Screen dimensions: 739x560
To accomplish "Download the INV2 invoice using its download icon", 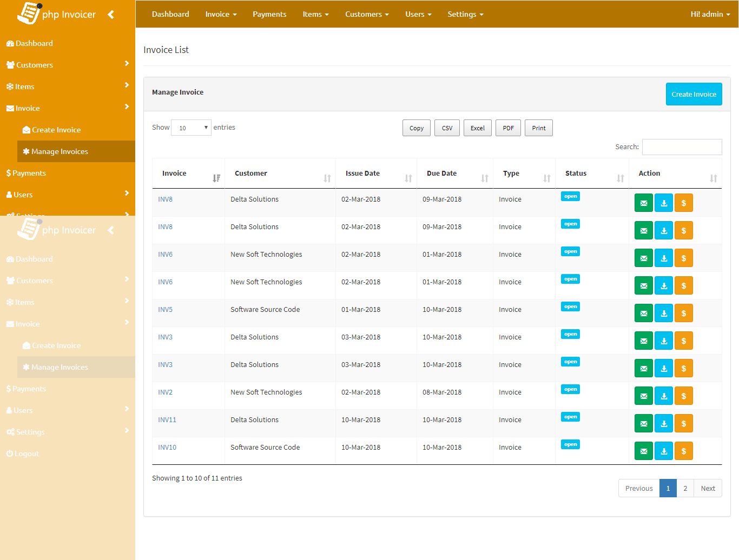I will (664, 396).
